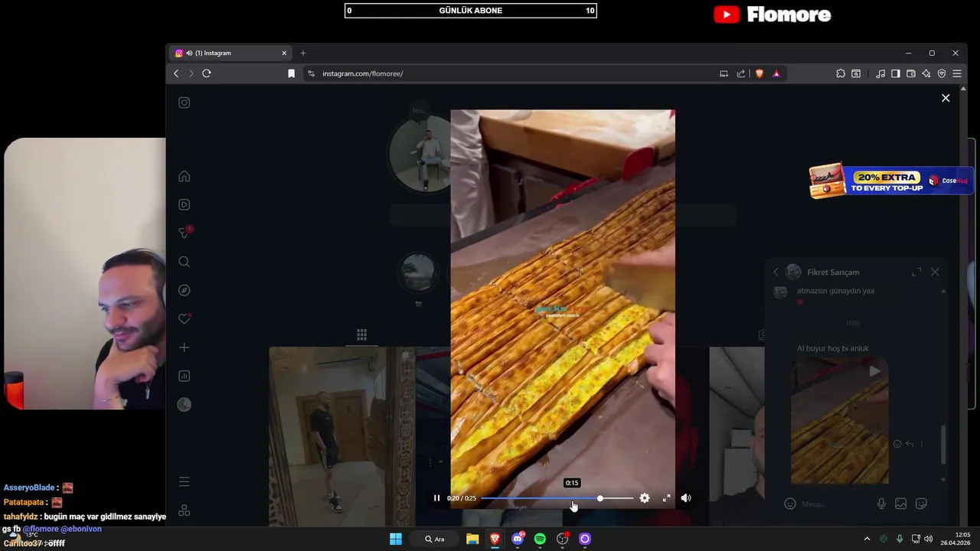Open a new browser tab
980x551 pixels.
303,53
